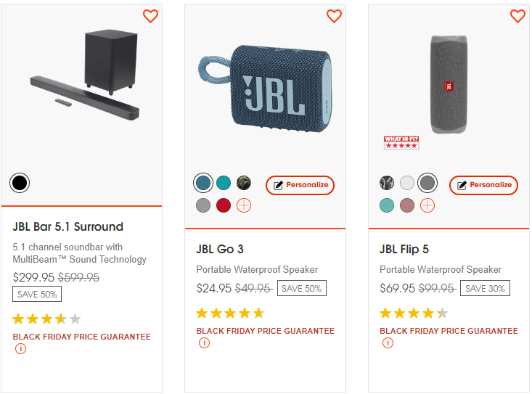The width and height of the screenshot is (532, 394).
Task: View star rating reviews for JBL Go 3
Action: tap(230, 313)
